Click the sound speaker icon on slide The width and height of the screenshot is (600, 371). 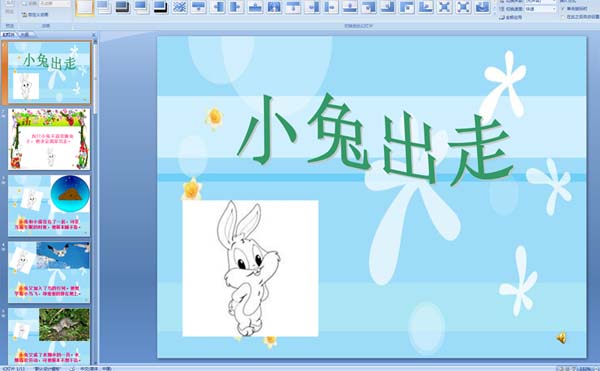coord(561,337)
